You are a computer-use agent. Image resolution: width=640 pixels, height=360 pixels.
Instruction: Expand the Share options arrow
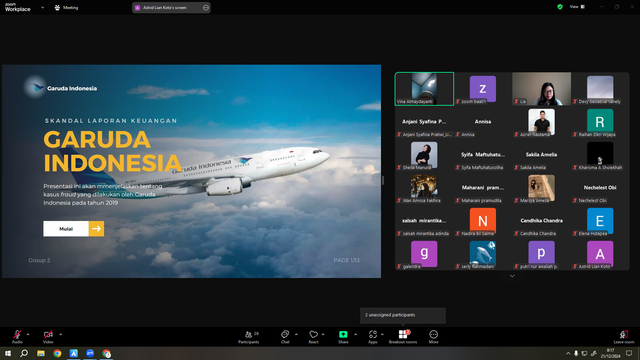356,334
